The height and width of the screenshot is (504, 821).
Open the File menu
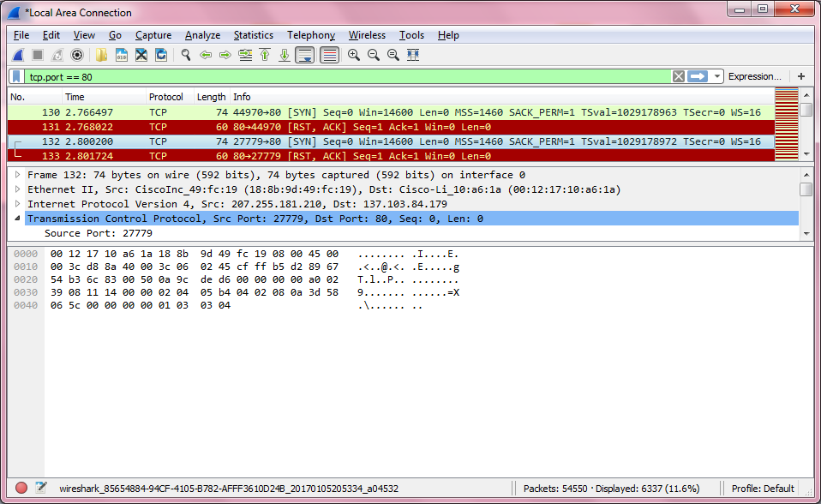pos(21,35)
